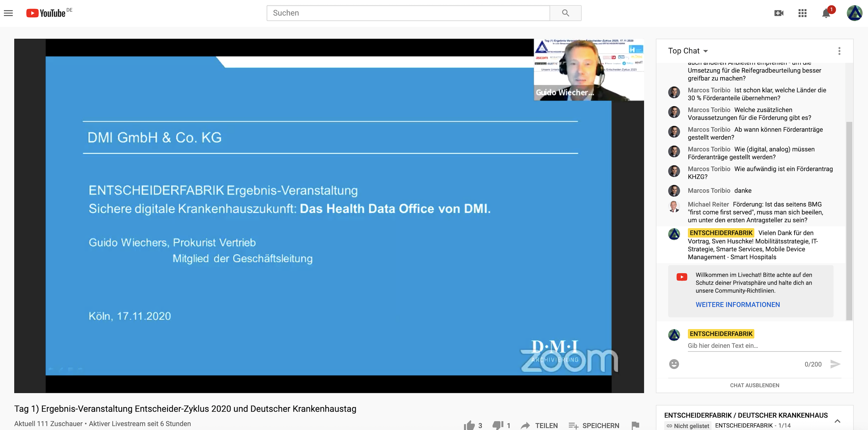Click the magnifier search button
Screen dimensions: 868x430
565,13
